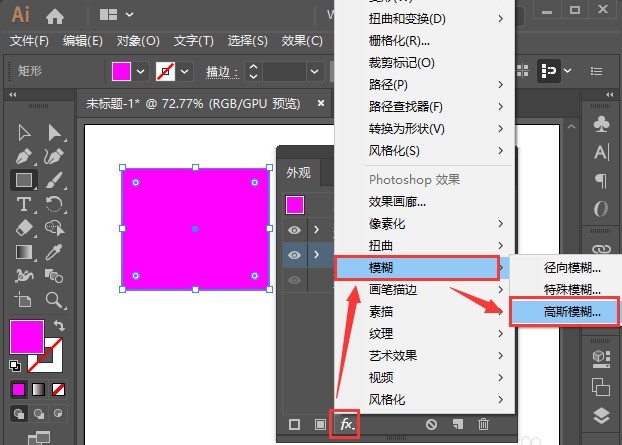Open the 艺术效果 submenu
622x445 pixels.
(424, 355)
